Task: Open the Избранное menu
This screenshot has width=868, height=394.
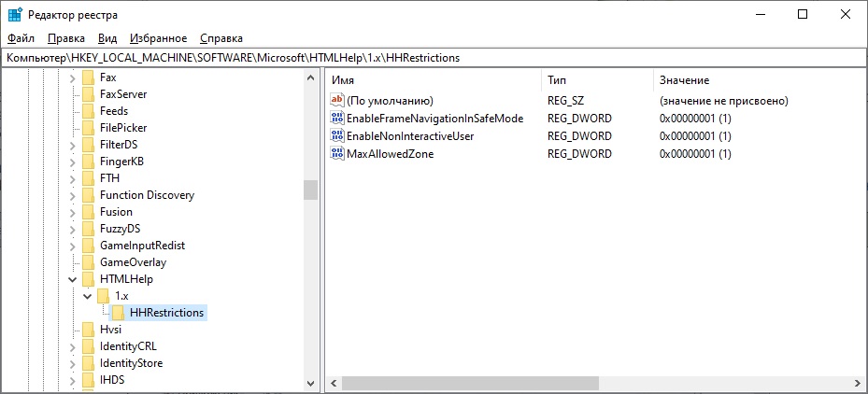Action: [158, 38]
